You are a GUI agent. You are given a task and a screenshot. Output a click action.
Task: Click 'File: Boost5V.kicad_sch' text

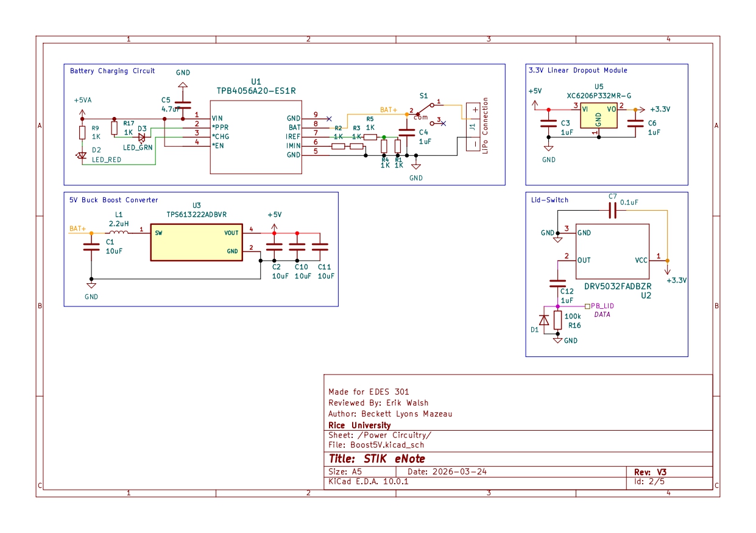376,445
